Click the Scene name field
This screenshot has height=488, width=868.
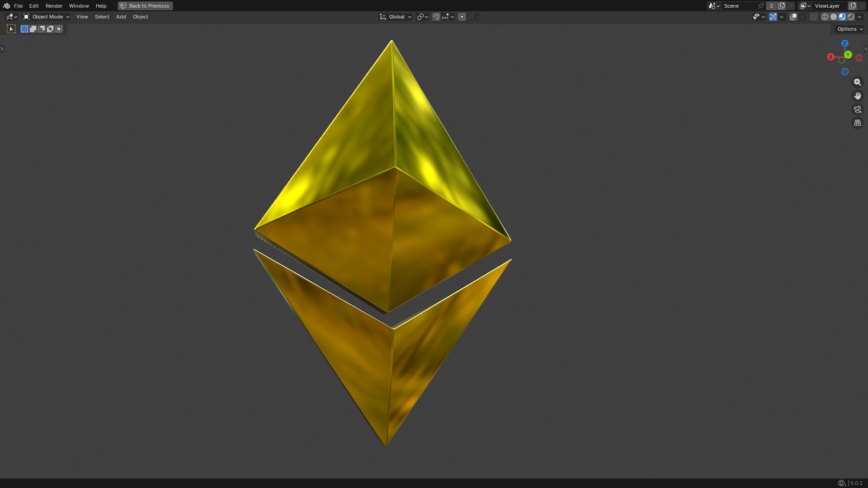(739, 6)
